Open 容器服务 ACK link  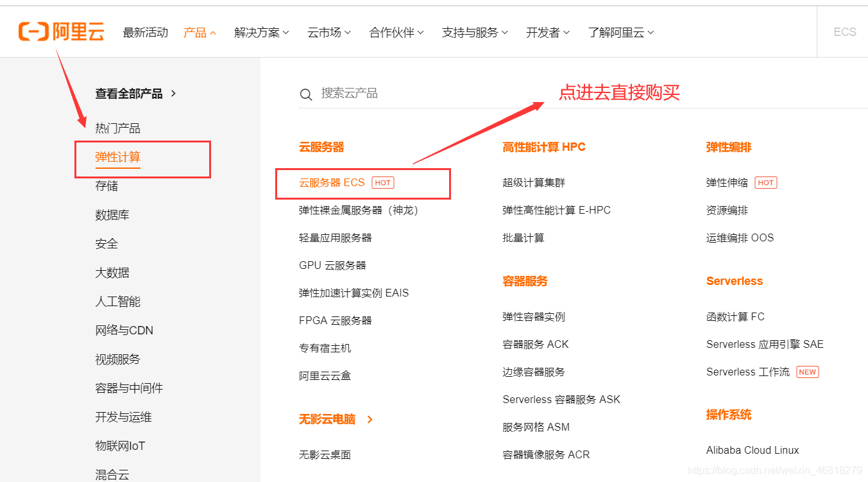(x=536, y=345)
